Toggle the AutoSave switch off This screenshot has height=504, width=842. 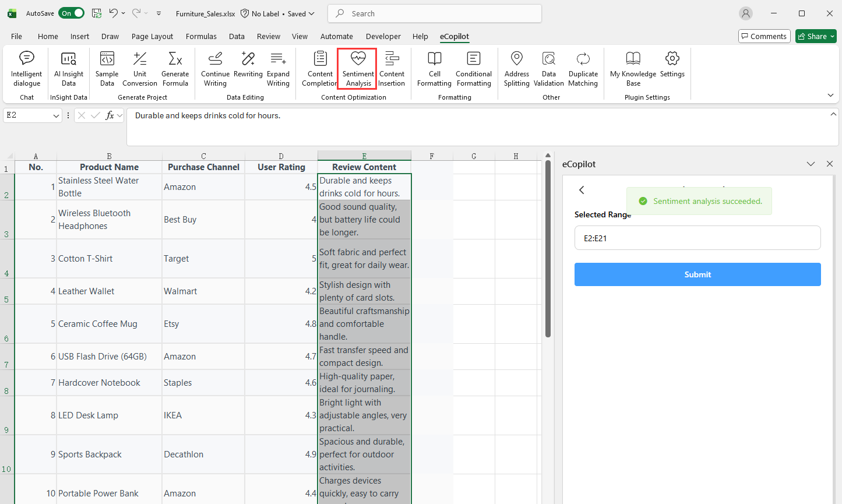click(72, 13)
